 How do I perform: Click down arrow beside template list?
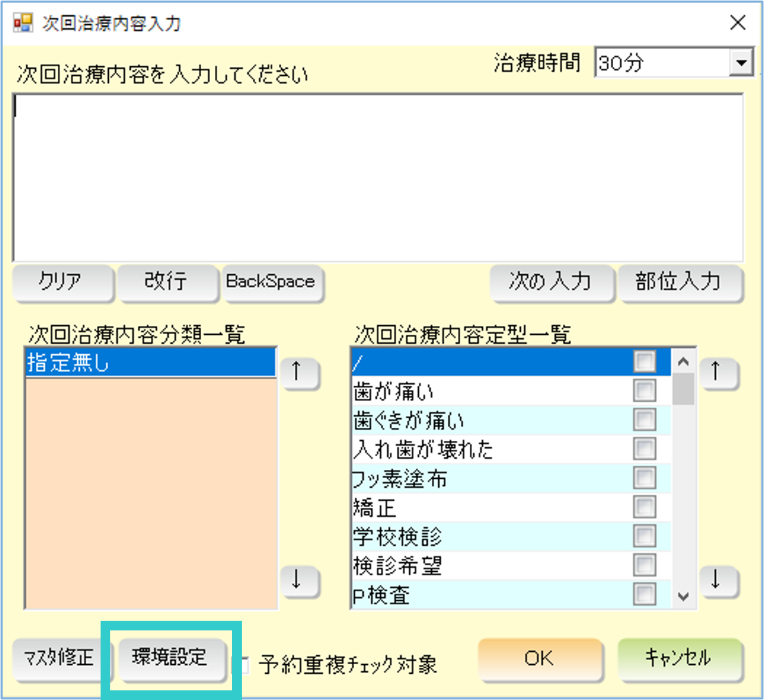pyautogui.click(x=719, y=581)
